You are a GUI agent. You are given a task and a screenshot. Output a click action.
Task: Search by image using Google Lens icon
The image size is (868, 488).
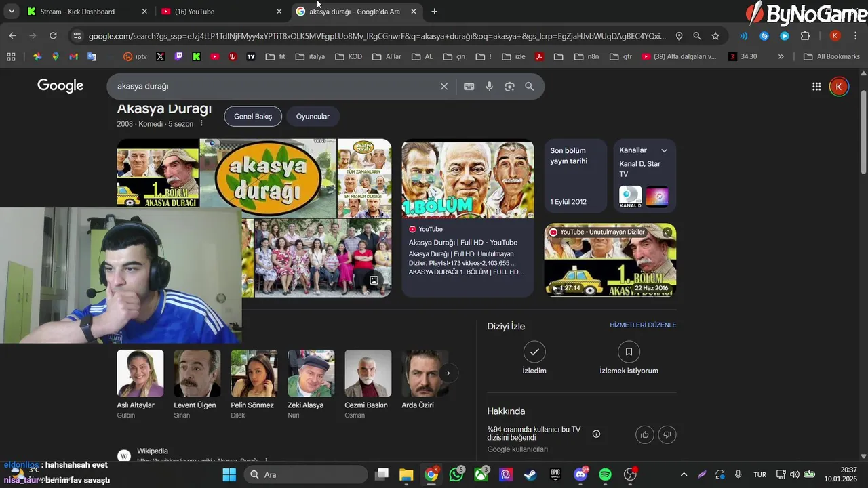509,87
